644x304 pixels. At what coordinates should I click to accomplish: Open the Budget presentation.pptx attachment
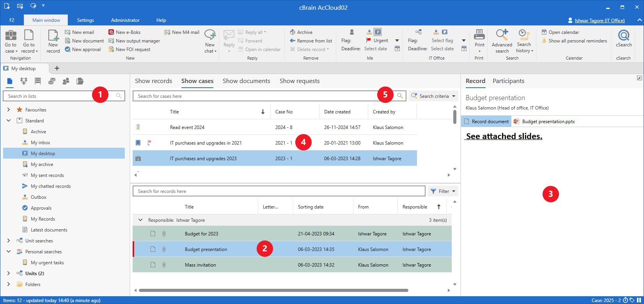click(x=548, y=122)
